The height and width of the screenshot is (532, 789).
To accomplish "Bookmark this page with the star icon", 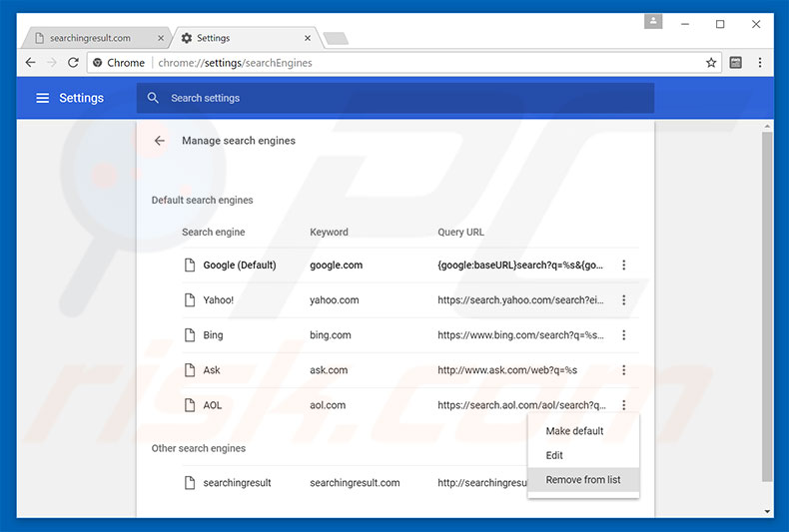I will [x=710, y=62].
